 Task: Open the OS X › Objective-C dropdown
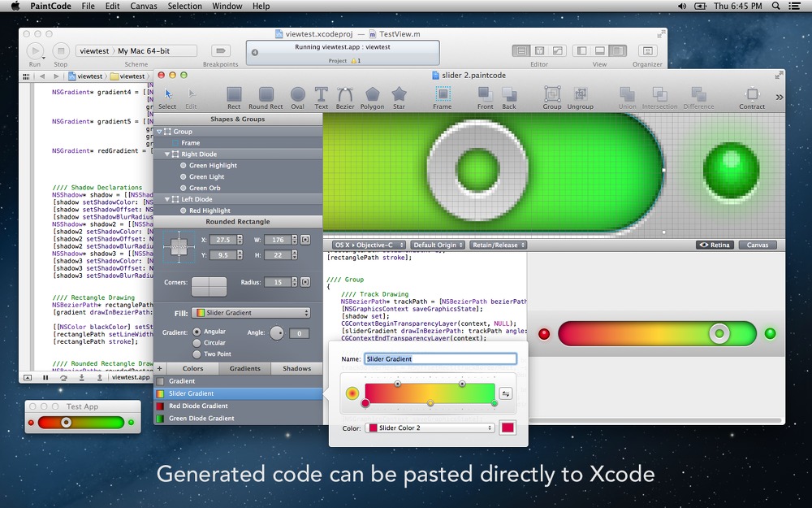369,245
